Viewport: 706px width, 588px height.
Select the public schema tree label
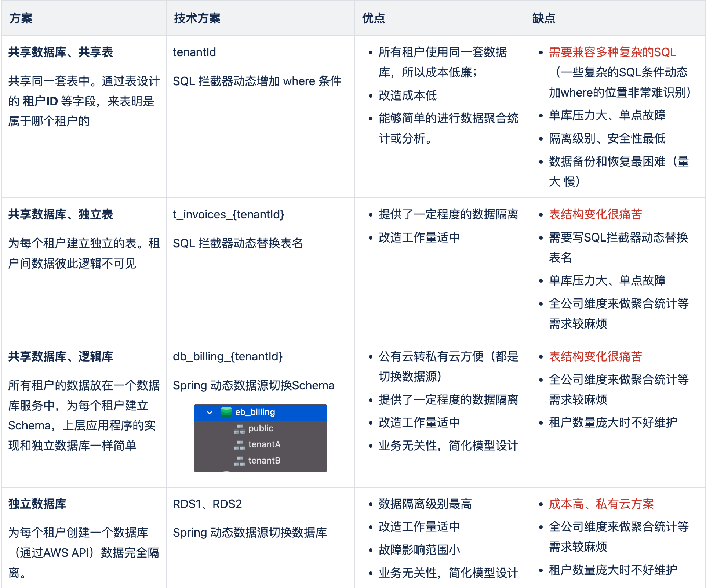(x=261, y=428)
